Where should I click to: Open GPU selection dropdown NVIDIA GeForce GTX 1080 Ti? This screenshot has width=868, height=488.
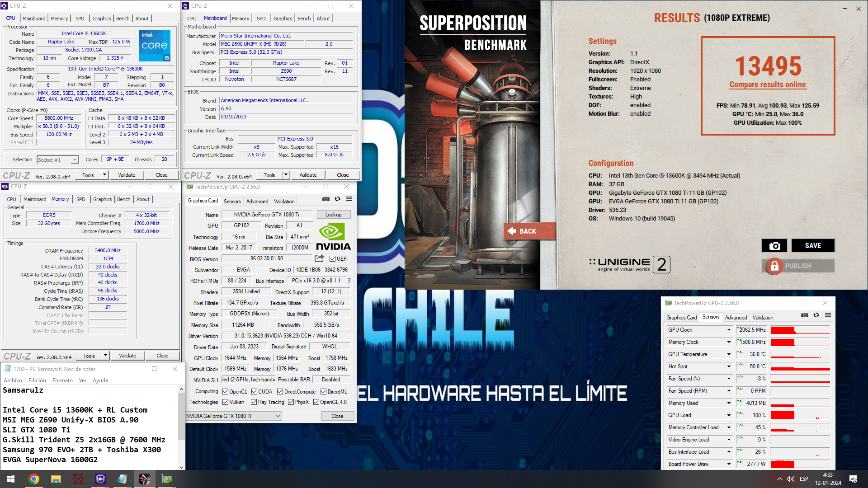(x=233, y=416)
